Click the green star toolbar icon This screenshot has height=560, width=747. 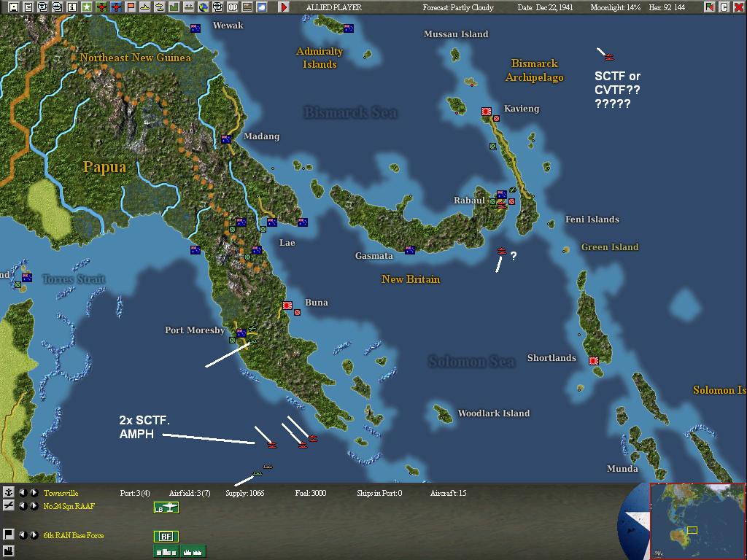pos(87,7)
